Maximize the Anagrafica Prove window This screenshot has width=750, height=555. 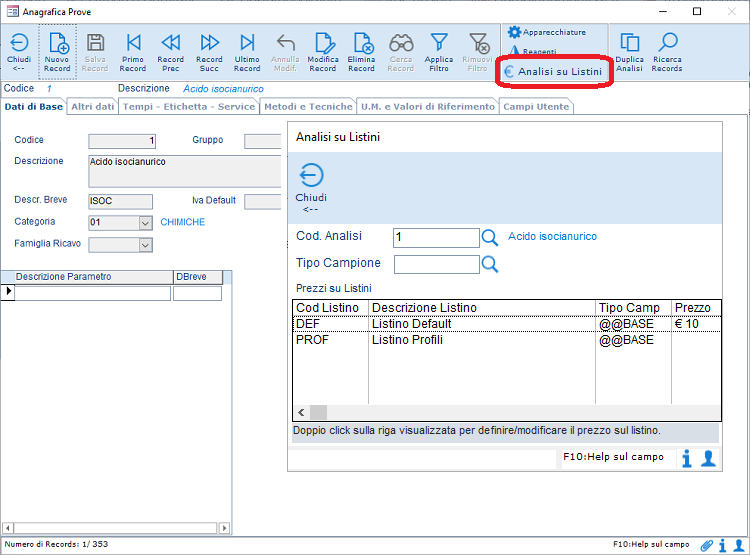(697, 11)
